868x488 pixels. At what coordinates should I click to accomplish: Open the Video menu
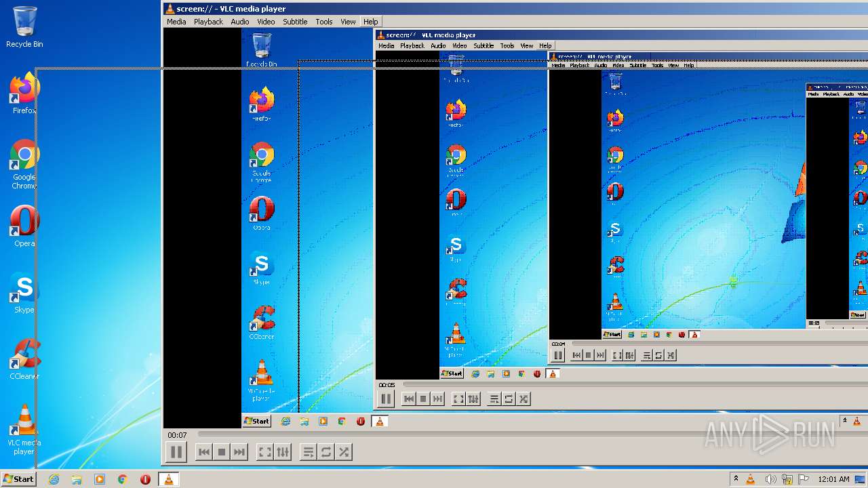pyautogui.click(x=266, y=22)
